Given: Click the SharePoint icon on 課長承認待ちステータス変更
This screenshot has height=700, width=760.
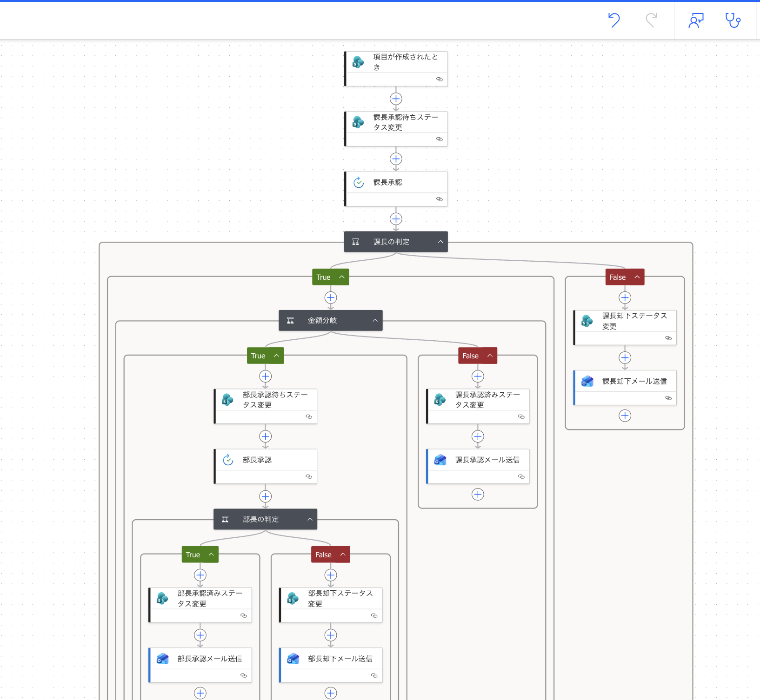Looking at the screenshot, I should (x=358, y=122).
